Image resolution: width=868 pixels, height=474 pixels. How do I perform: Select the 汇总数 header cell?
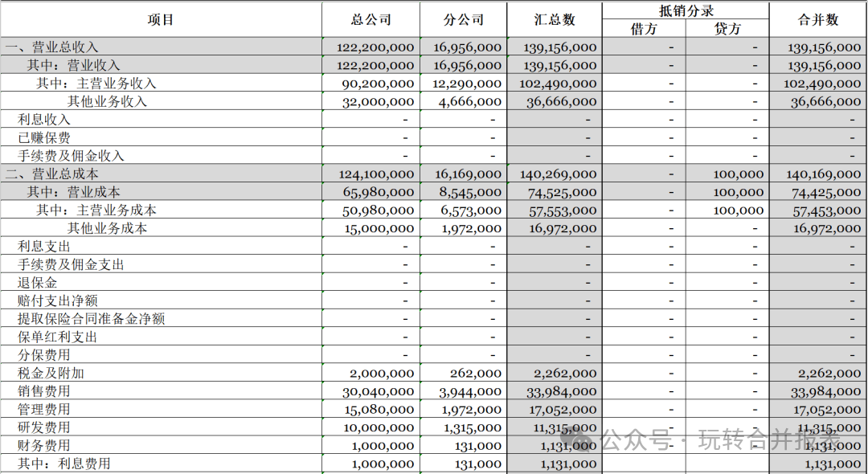(555, 19)
